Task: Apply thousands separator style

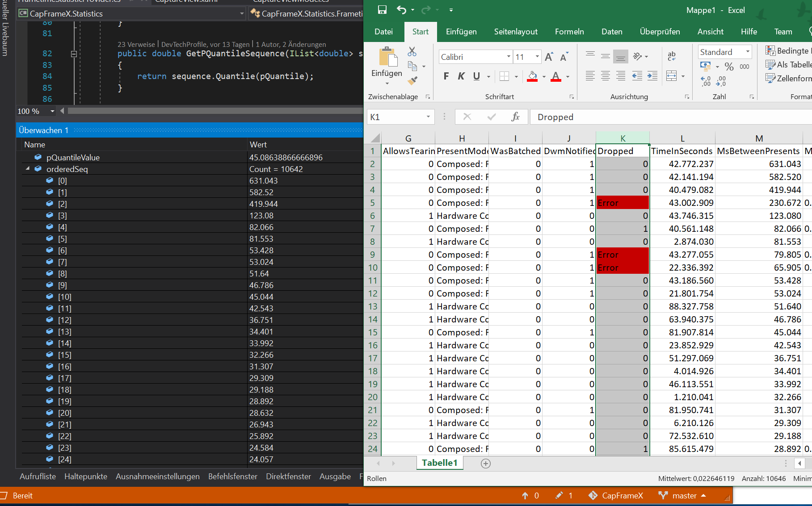Action: [745, 67]
